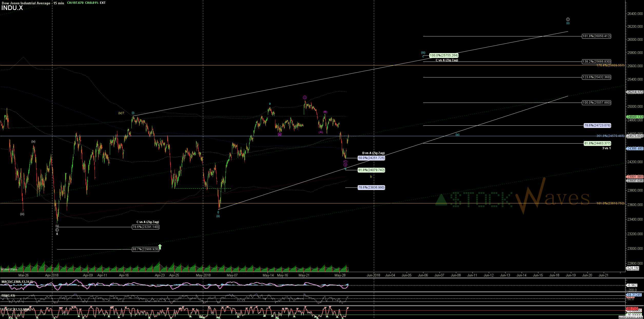This screenshot has height=319, width=644.
Task: Click the 524.1M volume axis marker
Action: [633, 268]
